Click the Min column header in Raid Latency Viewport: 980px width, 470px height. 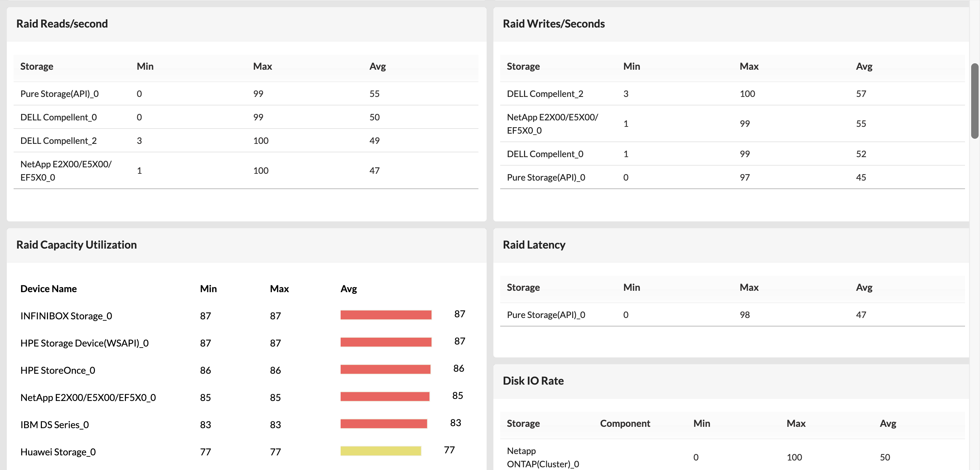[x=632, y=287]
